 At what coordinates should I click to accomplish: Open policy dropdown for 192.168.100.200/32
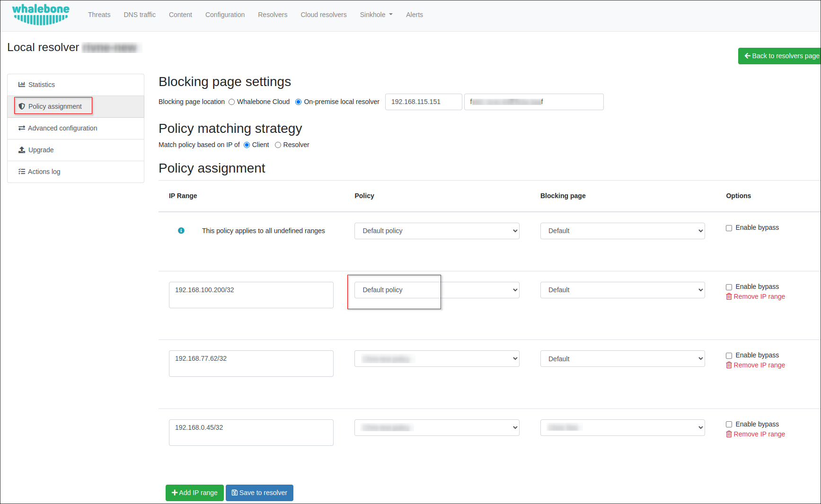click(x=436, y=290)
